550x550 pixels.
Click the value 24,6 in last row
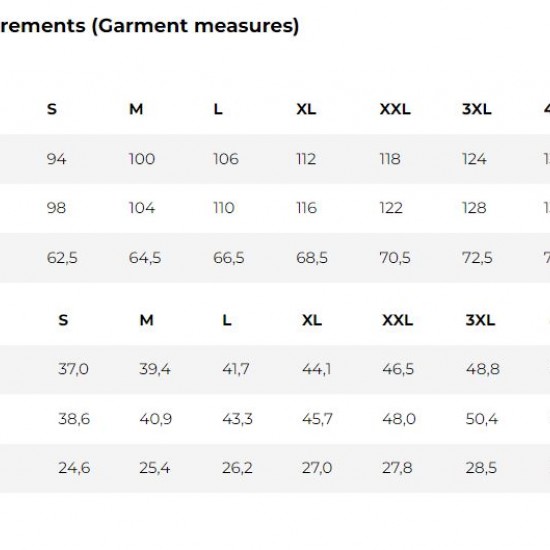tap(74, 468)
